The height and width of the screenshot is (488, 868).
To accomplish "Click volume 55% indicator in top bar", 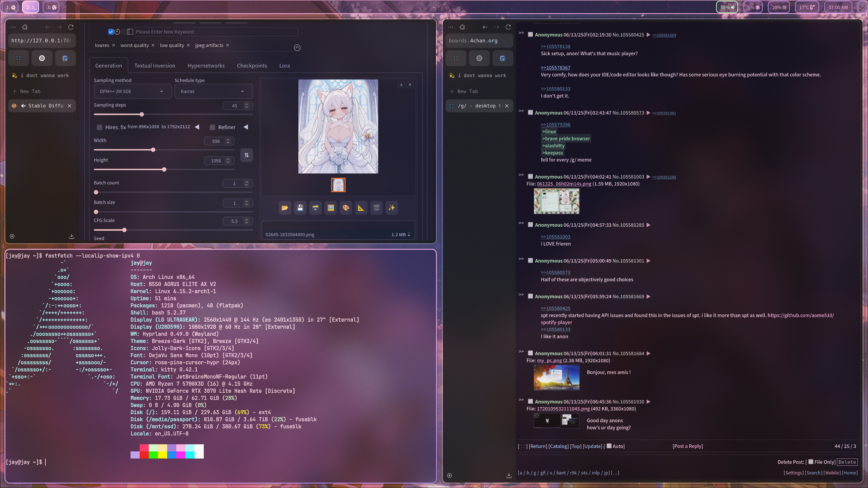I will (727, 7).
